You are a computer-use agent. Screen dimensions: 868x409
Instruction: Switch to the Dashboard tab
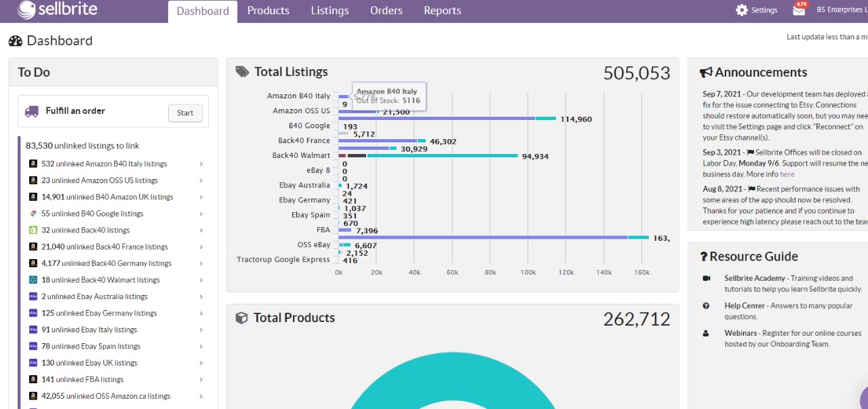tap(203, 12)
